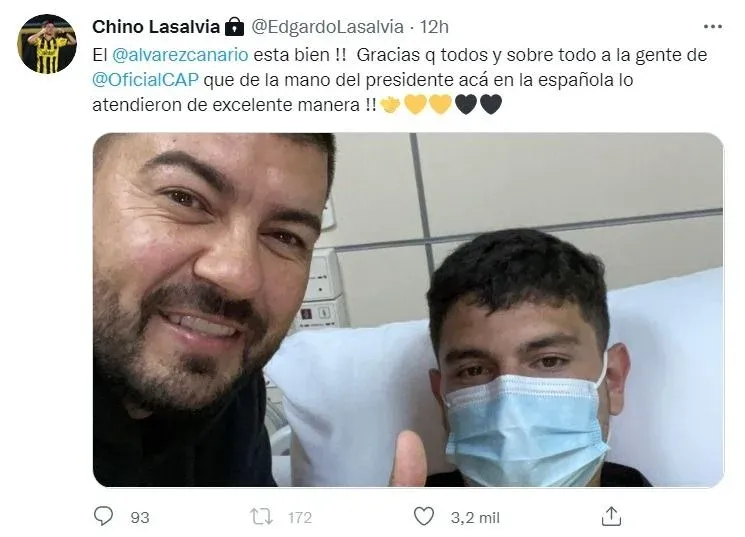
Task: Open the @OficialCAP mention link
Action: click(x=145, y=80)
